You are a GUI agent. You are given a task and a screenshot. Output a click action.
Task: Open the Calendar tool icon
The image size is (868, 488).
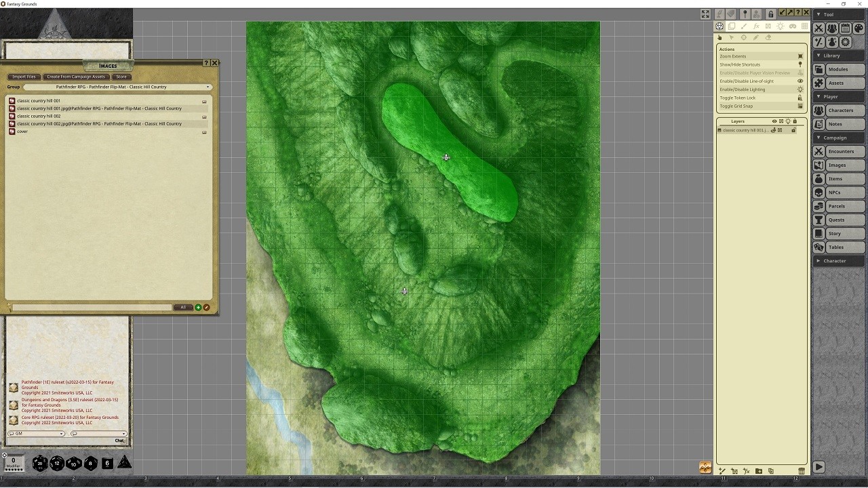click(845, 28)
